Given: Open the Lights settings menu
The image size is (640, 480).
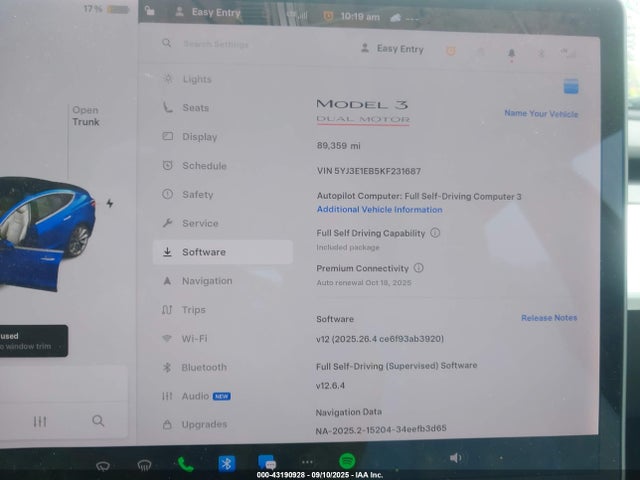Looking at the screenshot, I should [x=187, y=79].
